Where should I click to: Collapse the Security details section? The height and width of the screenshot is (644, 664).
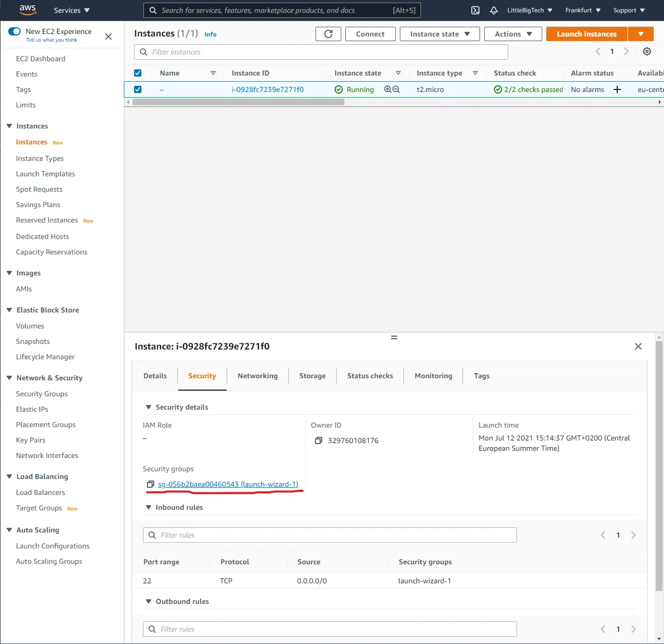(149, 407)
